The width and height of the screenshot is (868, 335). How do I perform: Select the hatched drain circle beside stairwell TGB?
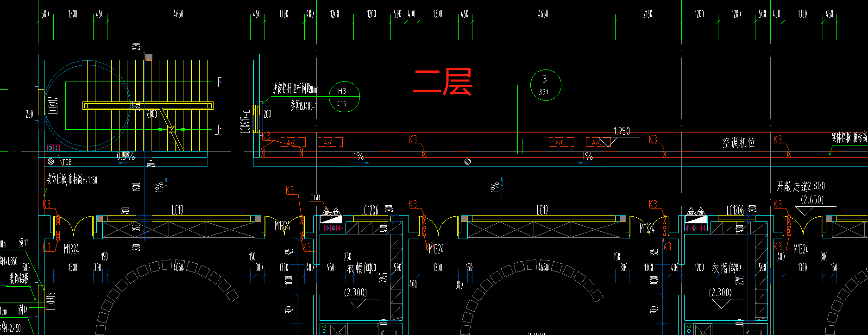pos(51,162)
